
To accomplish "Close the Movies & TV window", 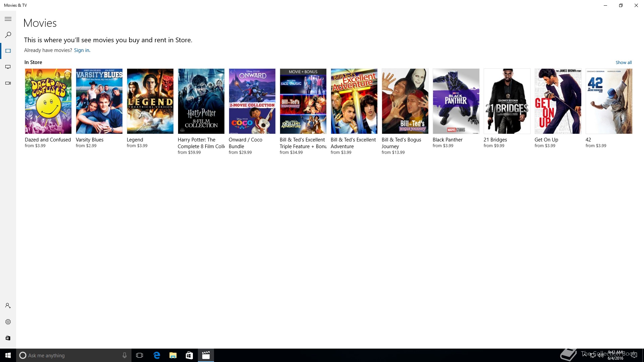I will [636, 5].
